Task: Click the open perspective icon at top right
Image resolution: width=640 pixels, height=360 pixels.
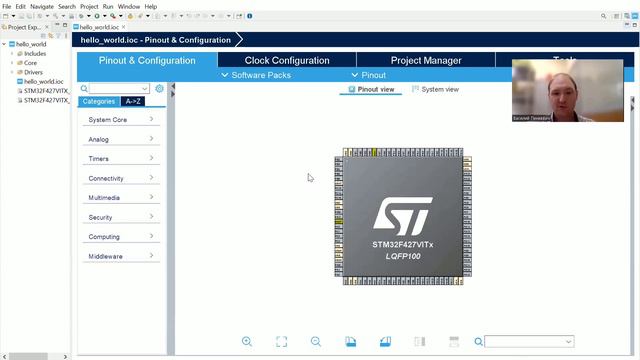Action: click(616, 16)
